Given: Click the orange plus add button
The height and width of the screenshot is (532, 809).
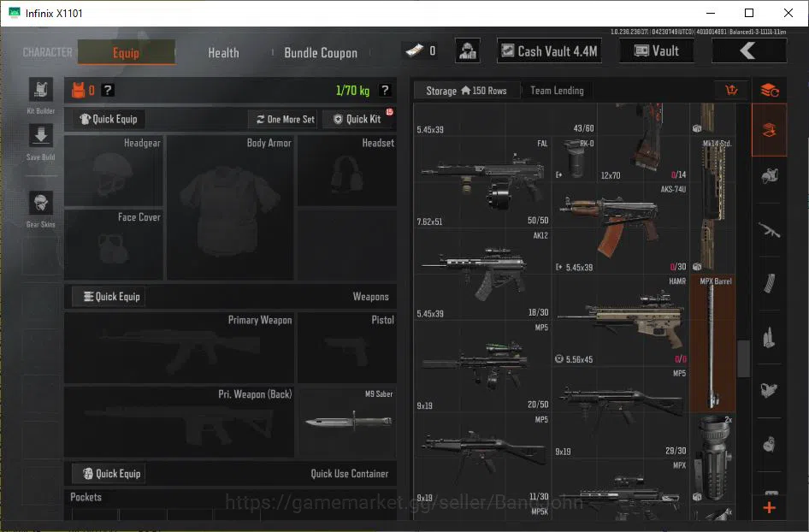Looking at the screenshot, I should [x=770, y=508].
